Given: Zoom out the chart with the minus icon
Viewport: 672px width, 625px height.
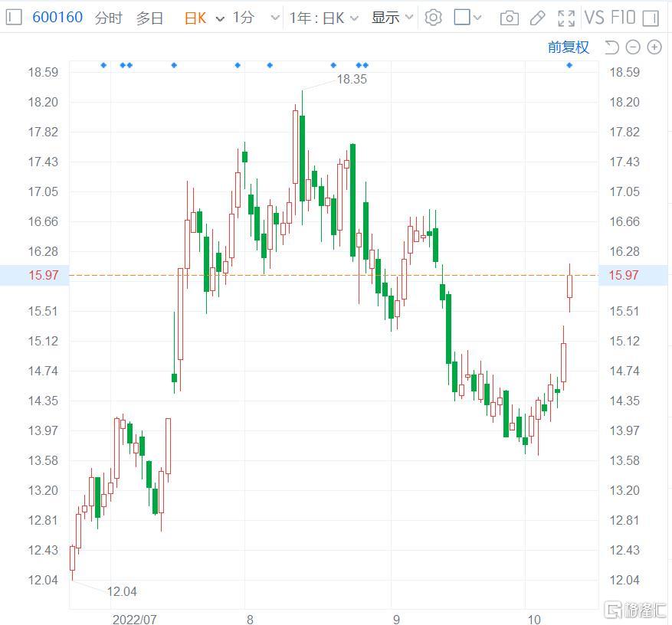Looking at the screenshot, I should pyautogui.click(x=633, y=47).
